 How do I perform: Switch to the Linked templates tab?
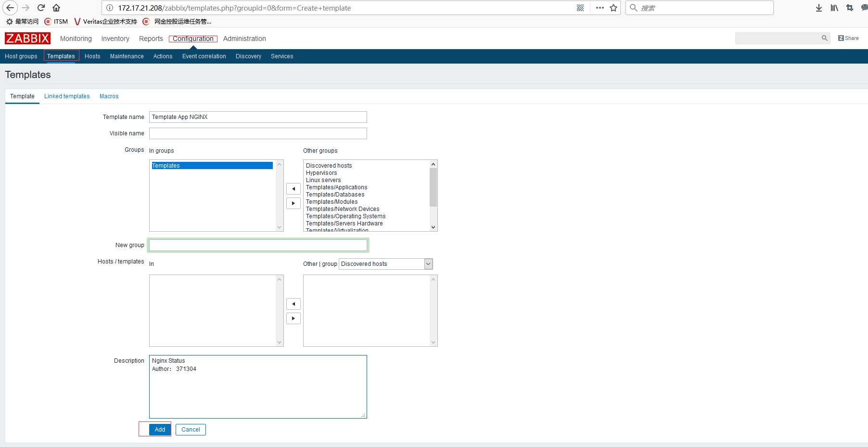point(67,96)
